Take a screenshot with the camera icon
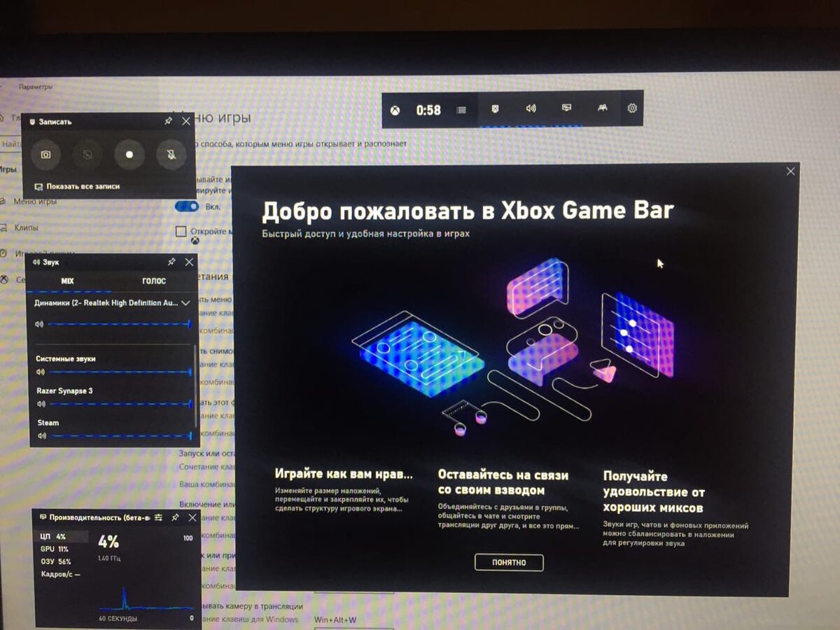840x630 pixels. (x=45, y=154)
